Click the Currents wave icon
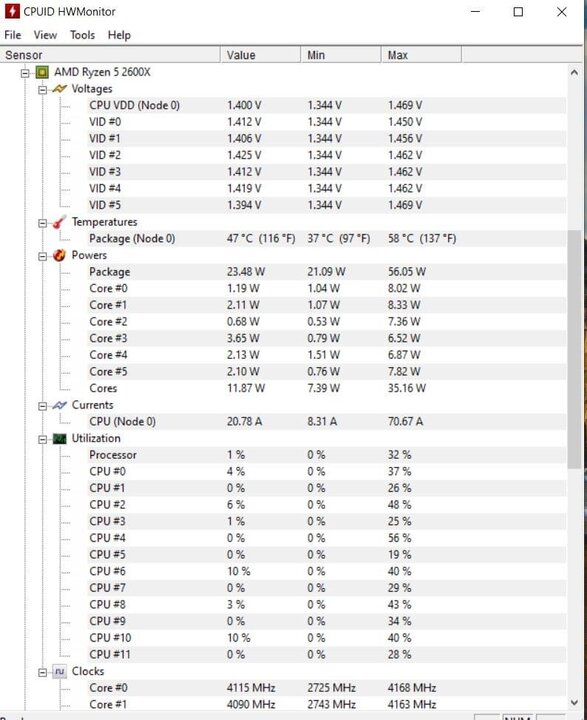 tap(60, 405)
